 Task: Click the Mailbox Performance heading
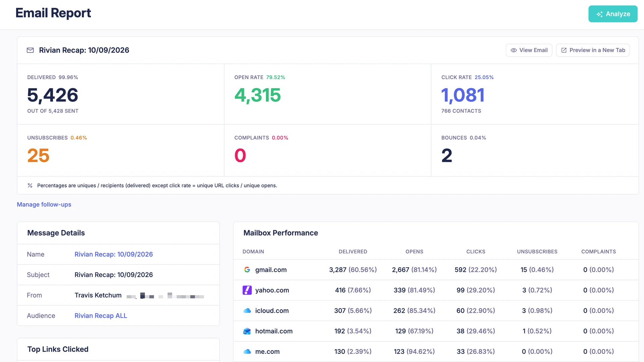tap(280, 233)
